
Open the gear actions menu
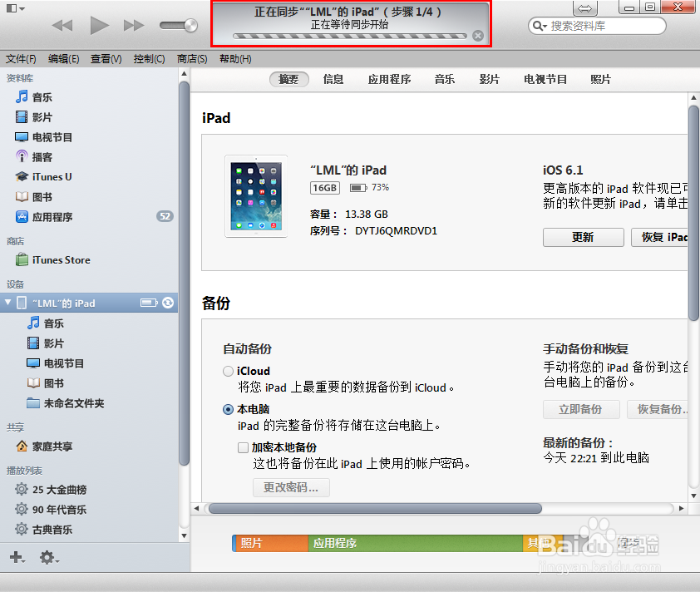click(x=49, y=557)
